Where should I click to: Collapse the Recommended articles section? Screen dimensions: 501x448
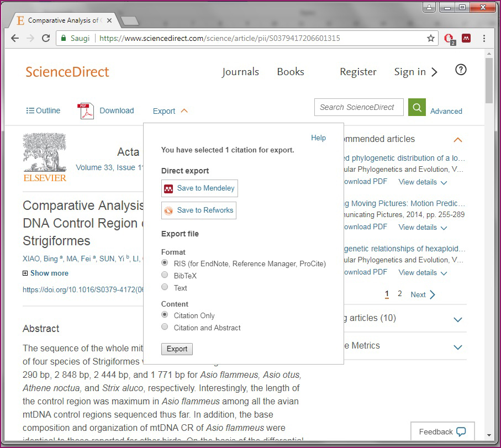click(457, 139)
